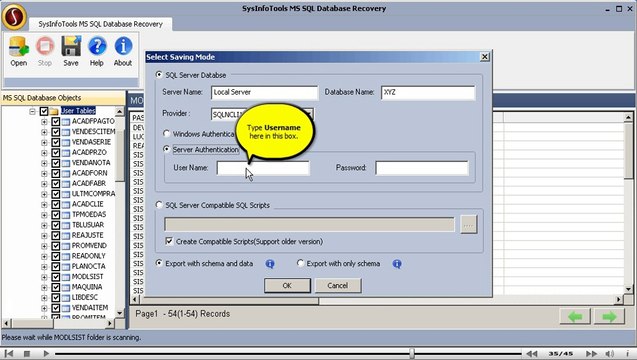Click the player play triangle icon
The height and width of the screenshot is (360, 637).
pos(46,353)
